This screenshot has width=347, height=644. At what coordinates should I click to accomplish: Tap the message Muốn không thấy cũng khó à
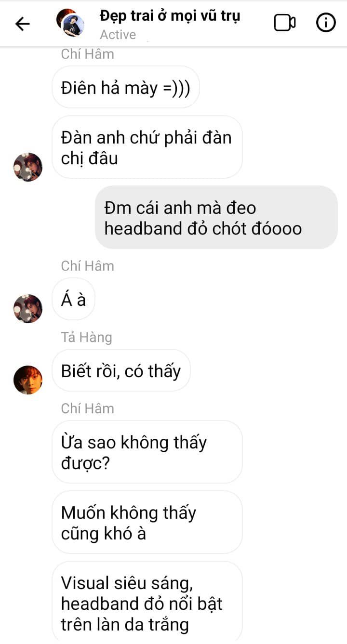(147, 523)
